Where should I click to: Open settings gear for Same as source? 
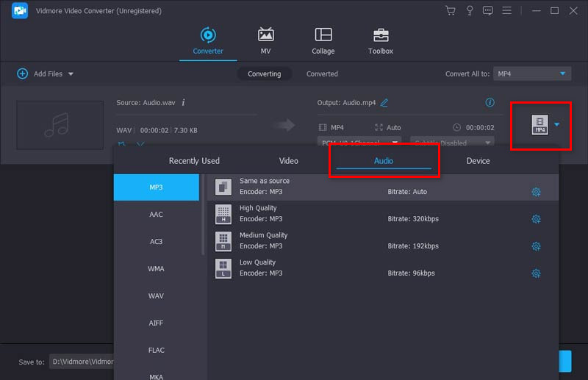536,192
